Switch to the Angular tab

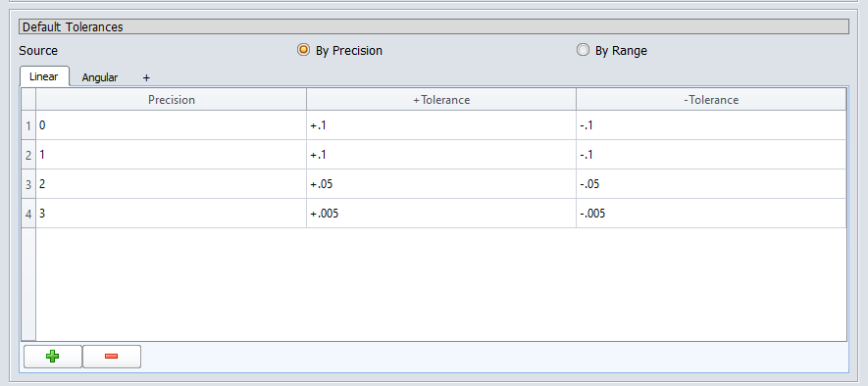(100, 77)
